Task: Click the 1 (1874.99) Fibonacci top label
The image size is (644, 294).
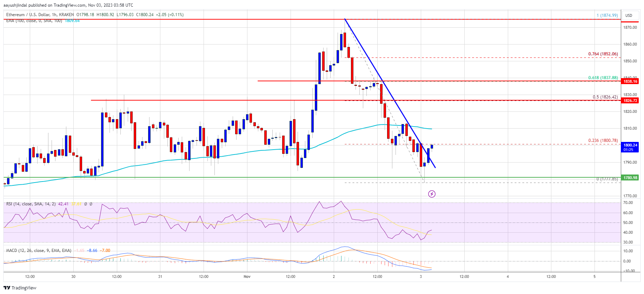Action: (x=607, y=15)
